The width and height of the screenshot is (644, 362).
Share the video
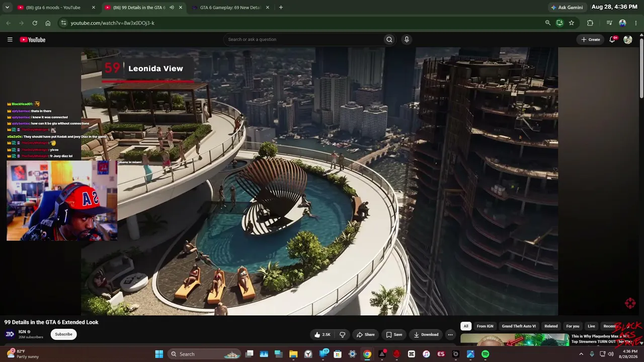[366, 334]
